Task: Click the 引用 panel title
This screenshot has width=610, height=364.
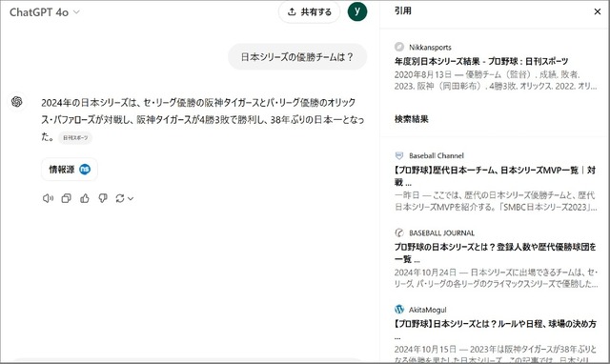Action: [402, 10]
